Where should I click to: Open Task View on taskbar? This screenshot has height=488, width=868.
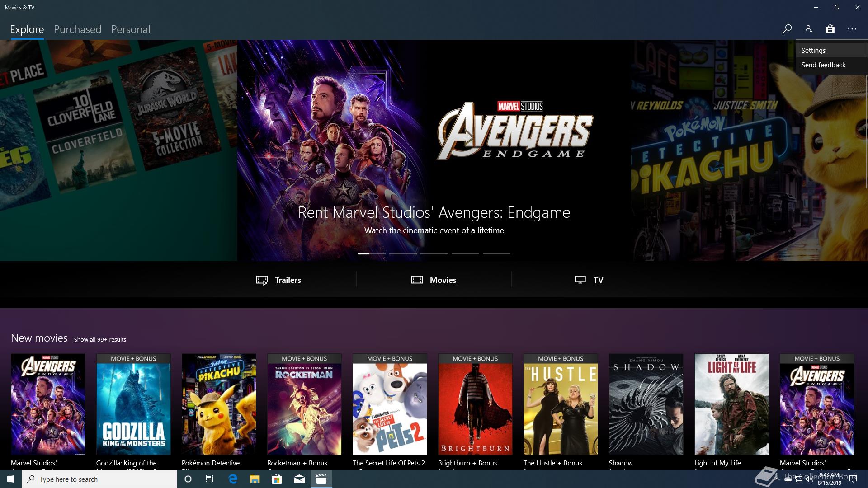tap(210, 479)
